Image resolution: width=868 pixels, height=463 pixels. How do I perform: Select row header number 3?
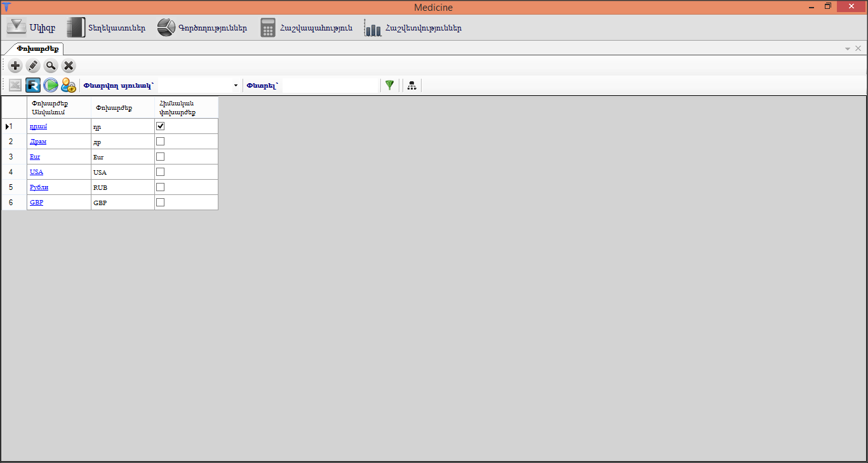pos(15,157)
